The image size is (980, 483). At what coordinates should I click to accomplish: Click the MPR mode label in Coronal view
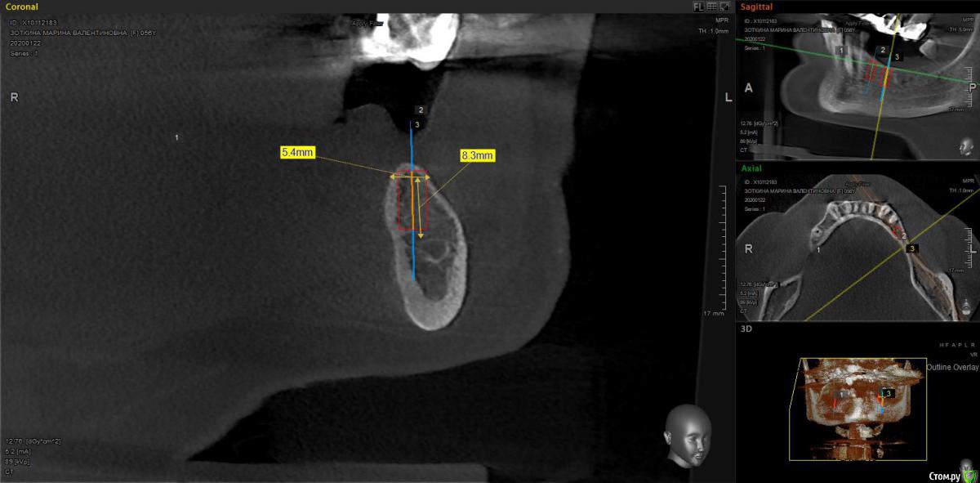click(x=721, y=20)
